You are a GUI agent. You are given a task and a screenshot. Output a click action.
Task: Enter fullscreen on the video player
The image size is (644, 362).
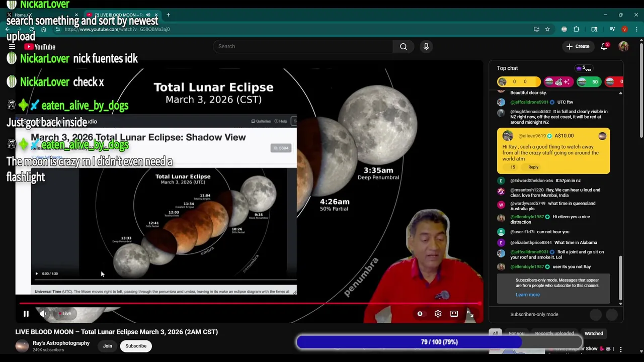point(470,314)
